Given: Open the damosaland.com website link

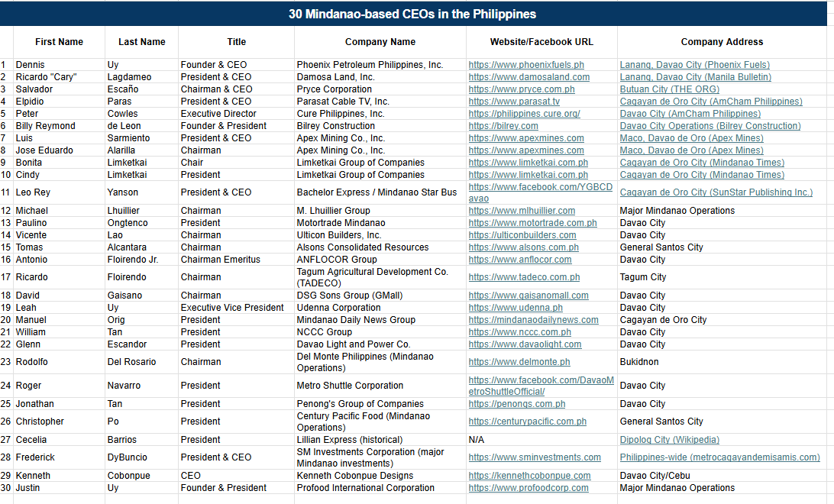Looking at the screenshot, I should coord(529,77).
